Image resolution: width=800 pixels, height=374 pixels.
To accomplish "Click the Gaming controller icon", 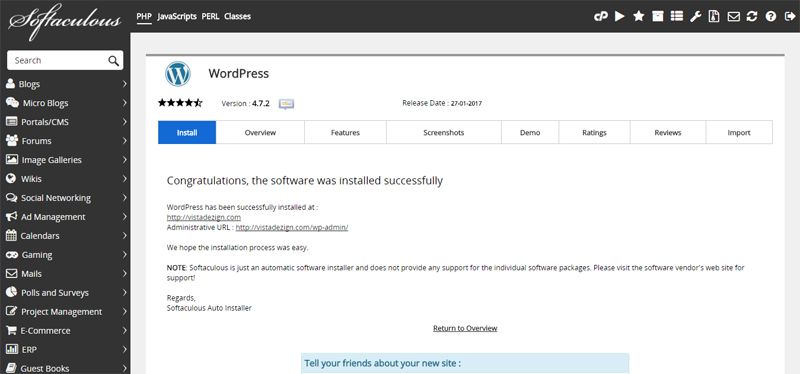I will 12,255.
